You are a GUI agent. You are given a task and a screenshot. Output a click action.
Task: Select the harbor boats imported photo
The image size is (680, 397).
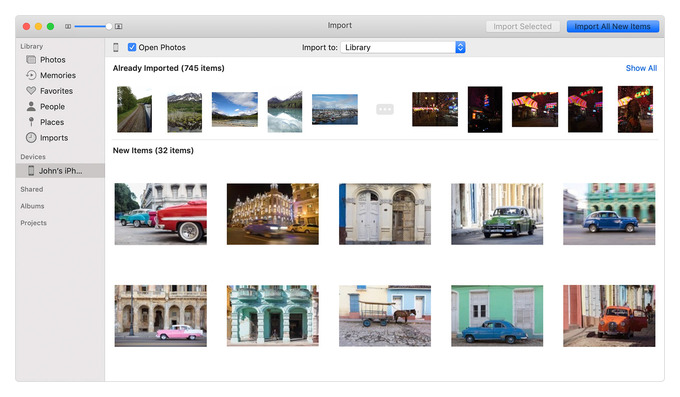[x=335, y=109]
